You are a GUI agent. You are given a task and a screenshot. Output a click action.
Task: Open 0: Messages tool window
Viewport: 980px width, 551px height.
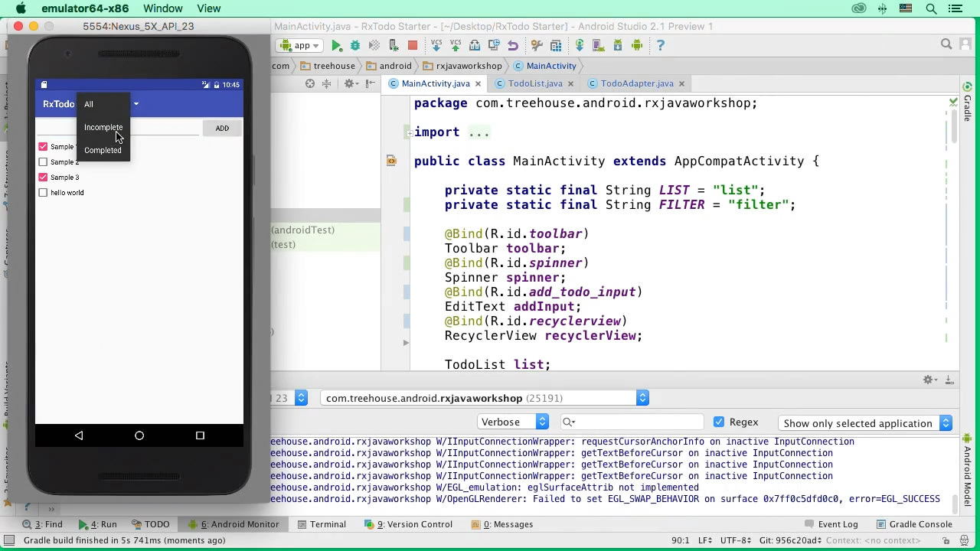tap(503, 524)
